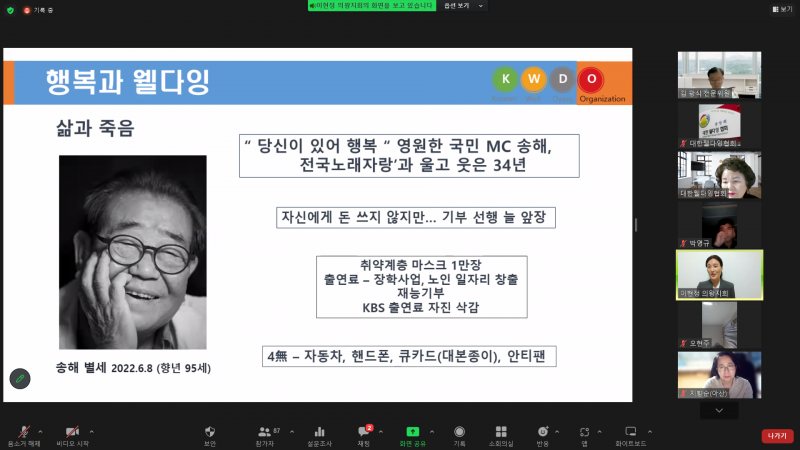
Task: Click the red 나가기 leave button
Action: coord(776,436)
